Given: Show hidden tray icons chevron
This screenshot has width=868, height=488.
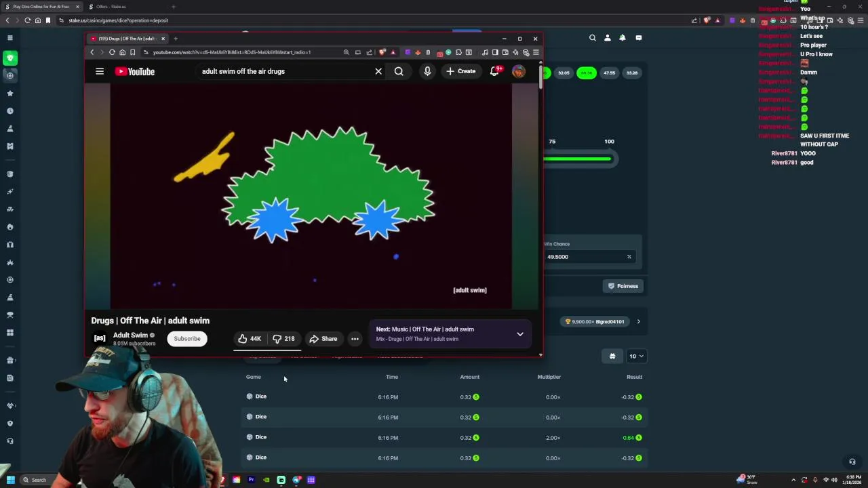Looking at the screenshot, I should [793, 480].
